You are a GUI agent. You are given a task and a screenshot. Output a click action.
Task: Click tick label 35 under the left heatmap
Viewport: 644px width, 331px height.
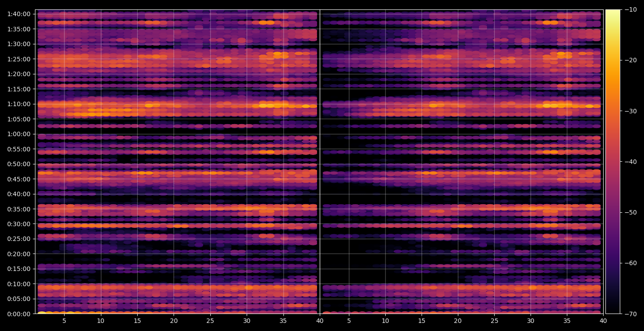click(x=283, y=321)
